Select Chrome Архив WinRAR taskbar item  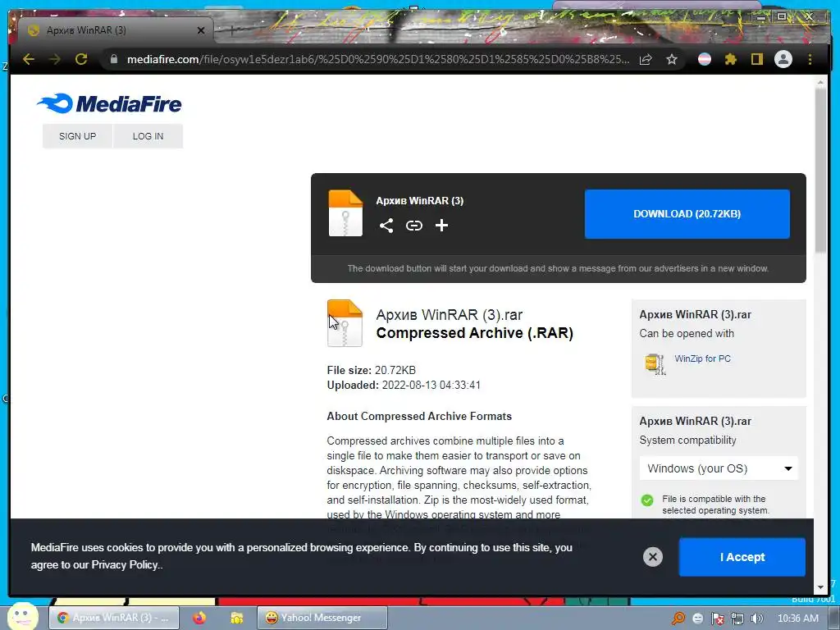114,618
